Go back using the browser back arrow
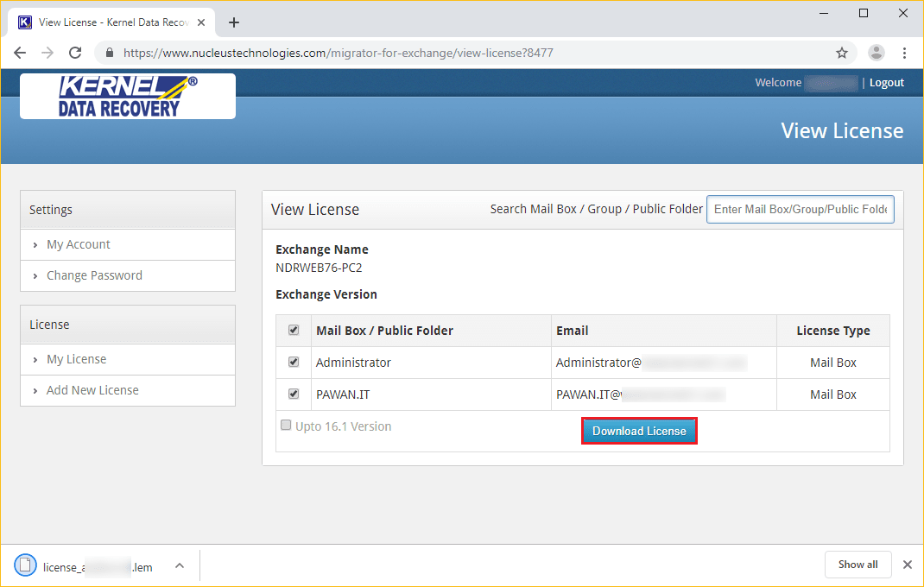924x587 pixels. coord(20,53)
